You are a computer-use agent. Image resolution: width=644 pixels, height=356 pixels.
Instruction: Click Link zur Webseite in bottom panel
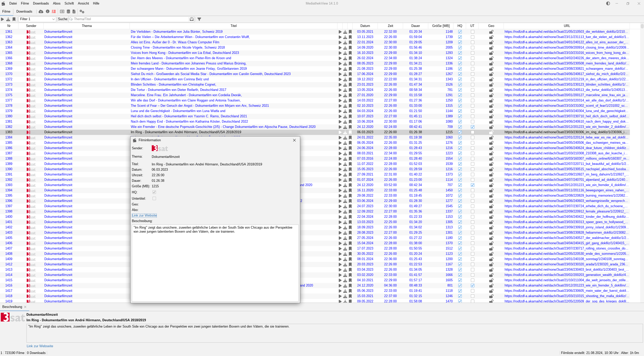coord(40,346)
